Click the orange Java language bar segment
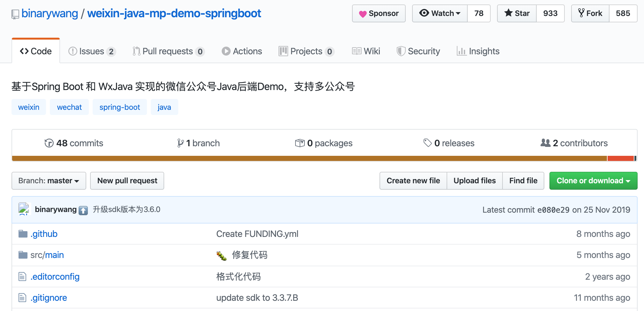 [x=309, y=158]
